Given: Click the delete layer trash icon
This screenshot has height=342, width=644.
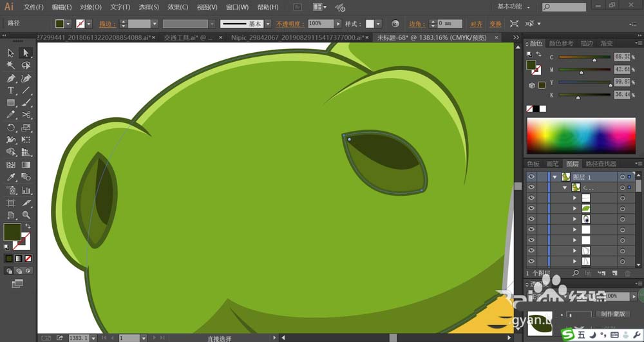Looking at the screenshot, I should click(x=627, y=273).
